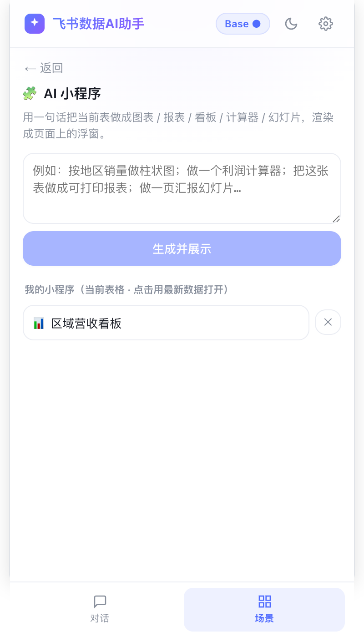Click the blue dot inside the Base badge
This screenshot has width=364, height=637.
click(257, 24)
